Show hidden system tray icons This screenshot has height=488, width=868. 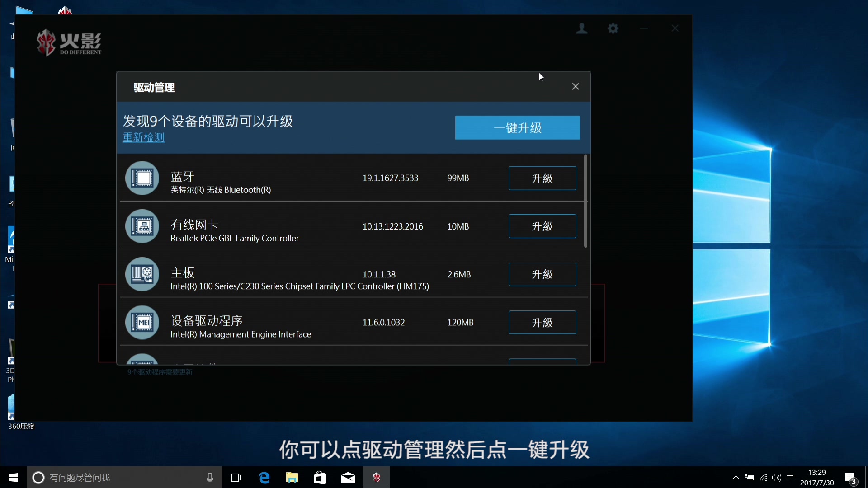click(736, 478)
